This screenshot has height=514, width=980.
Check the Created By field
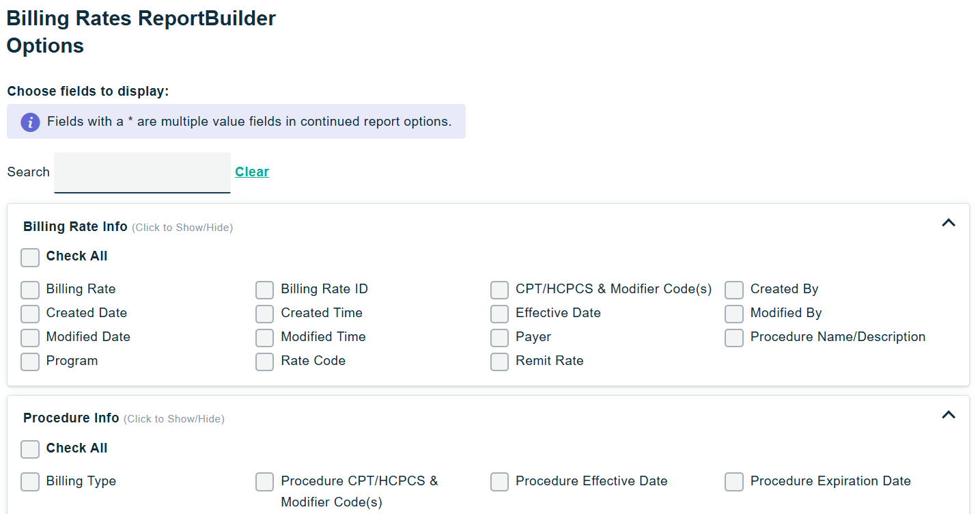click(734, 290)
